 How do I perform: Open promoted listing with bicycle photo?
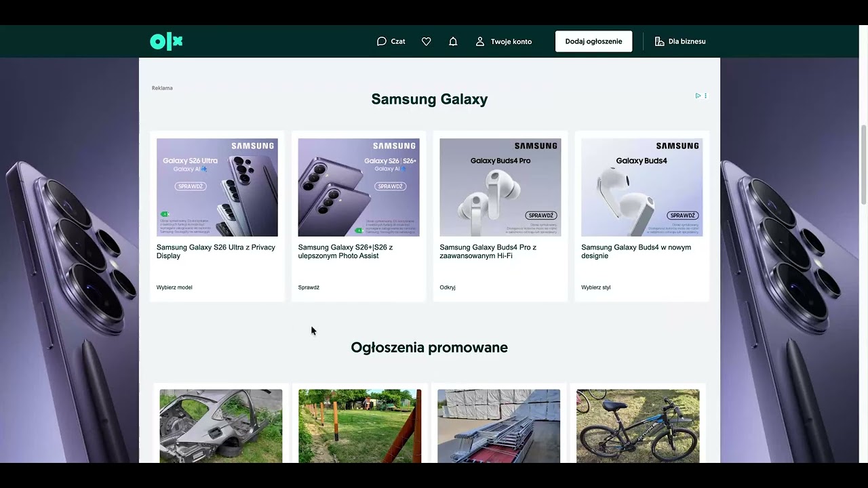pos(637,426)
